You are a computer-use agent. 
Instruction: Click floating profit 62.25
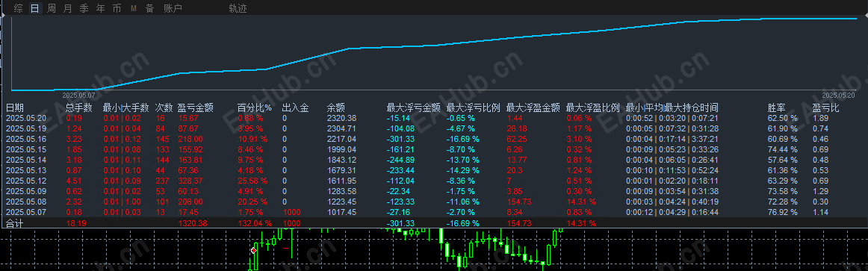click(516, 139)
